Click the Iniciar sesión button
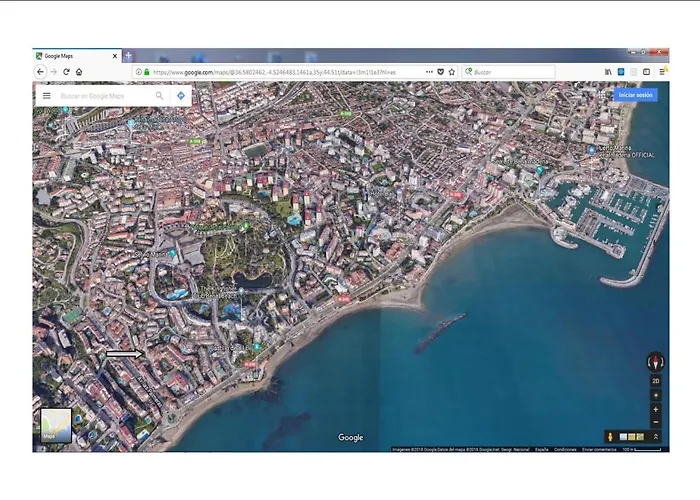The height and width of the screenshot is (500, 700). pyautogui.click(x=635, y=95)
